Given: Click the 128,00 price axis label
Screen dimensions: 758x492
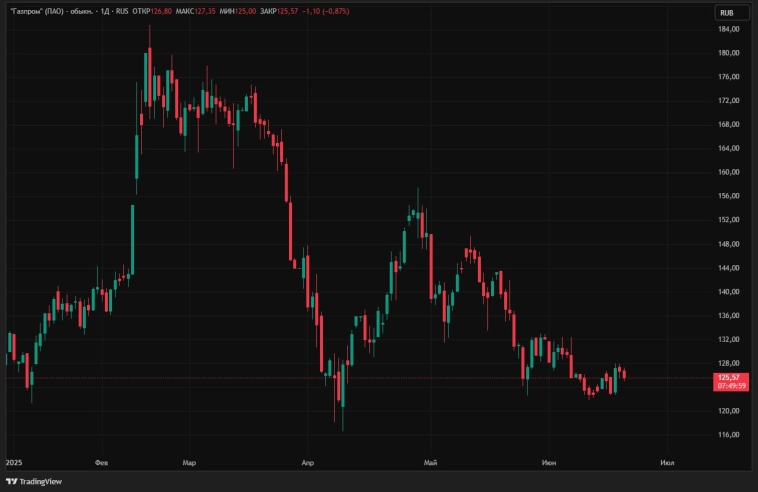Looking at the screenshot, I should [x=729, y=363].
